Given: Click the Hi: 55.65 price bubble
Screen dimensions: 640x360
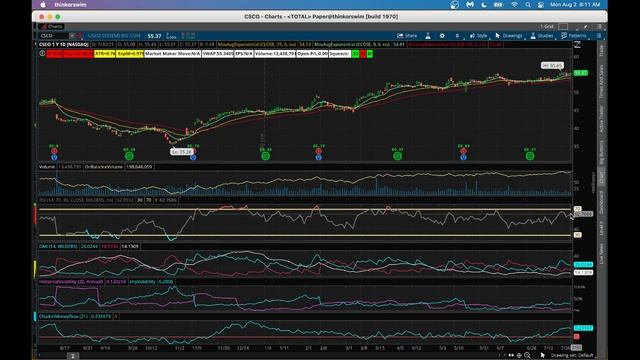Looking at the screenshot, I should coord(552,65).
